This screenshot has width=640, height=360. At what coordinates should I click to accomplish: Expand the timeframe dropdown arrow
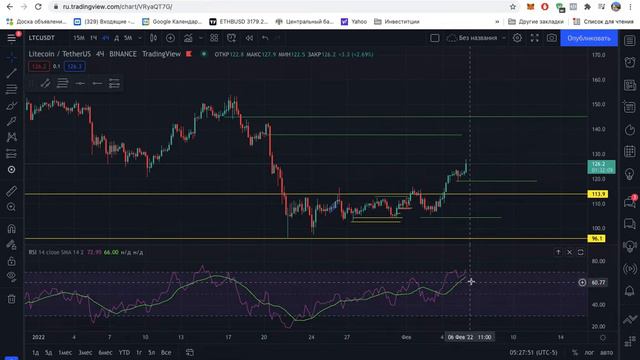click(x=140, y=38)
